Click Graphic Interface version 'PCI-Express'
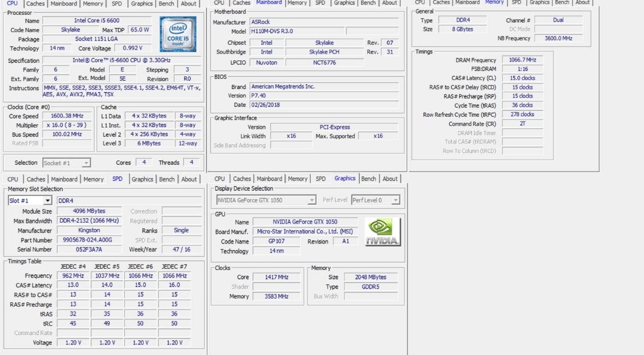Viewport: 644px width, 355px height. click(334, 127)
